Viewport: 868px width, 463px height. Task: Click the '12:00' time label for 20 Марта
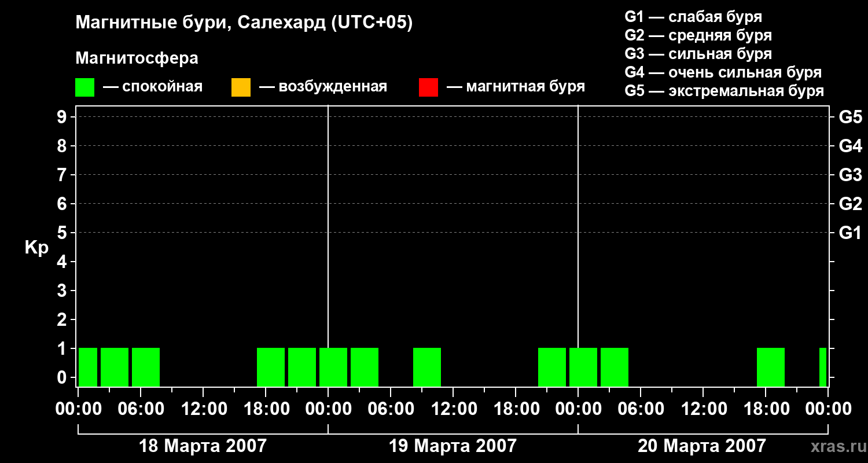coord(703,409)
